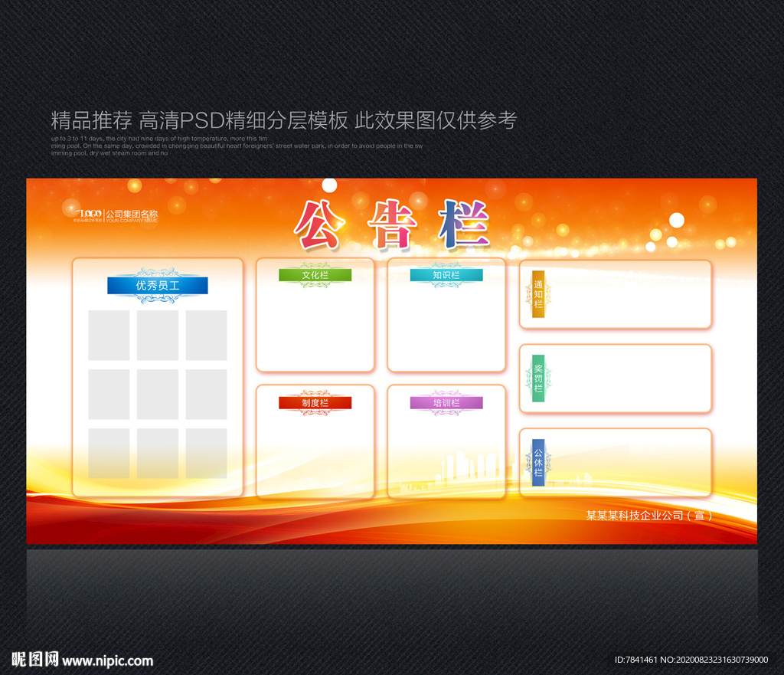Select the purple 培训栏 label
The width and height of the screenshot is (784, 675).
coord(446,401)
